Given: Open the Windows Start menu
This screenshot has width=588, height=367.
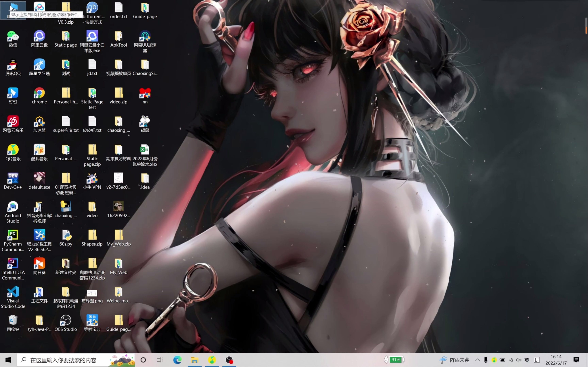Looking at the screenshot, I should pos(8,360).
